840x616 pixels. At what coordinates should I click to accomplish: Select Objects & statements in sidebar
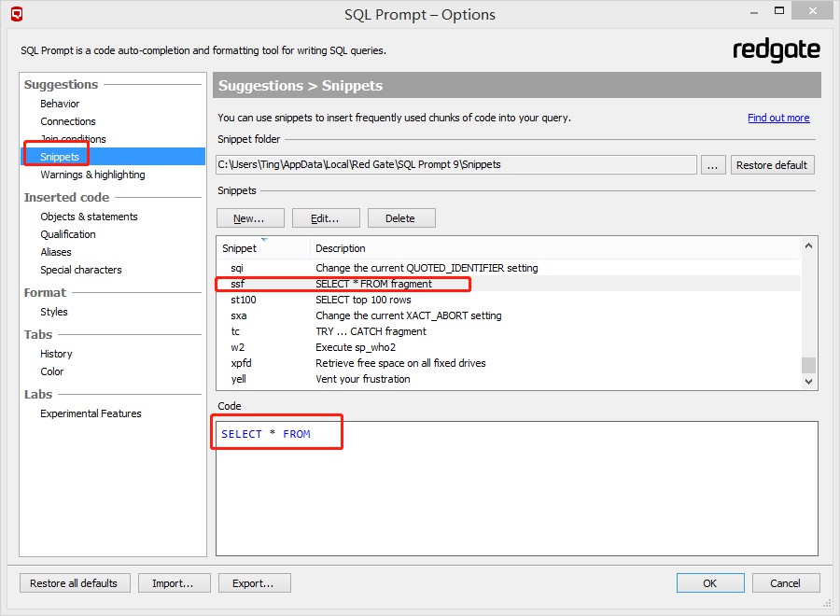tap(89, 217)
